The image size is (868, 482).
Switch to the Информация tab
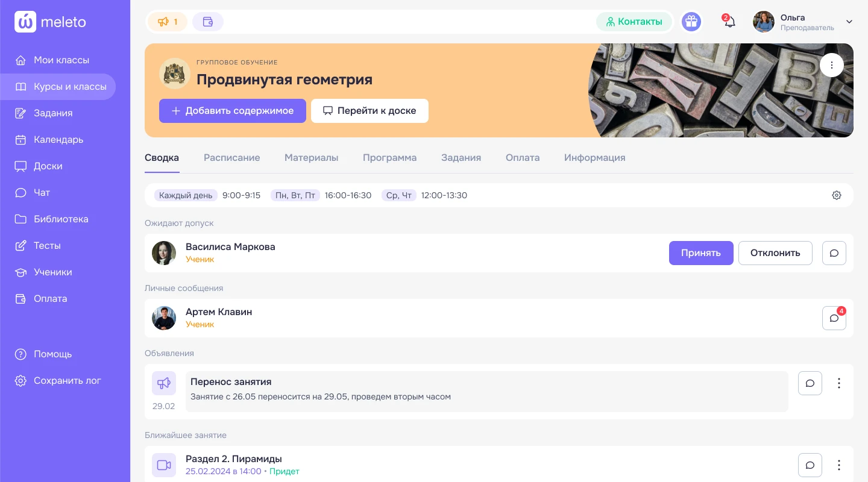[595, 158]
